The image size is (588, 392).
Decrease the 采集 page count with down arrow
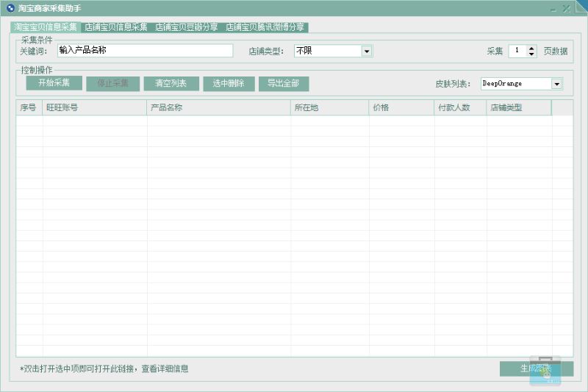tap(531, 54)
